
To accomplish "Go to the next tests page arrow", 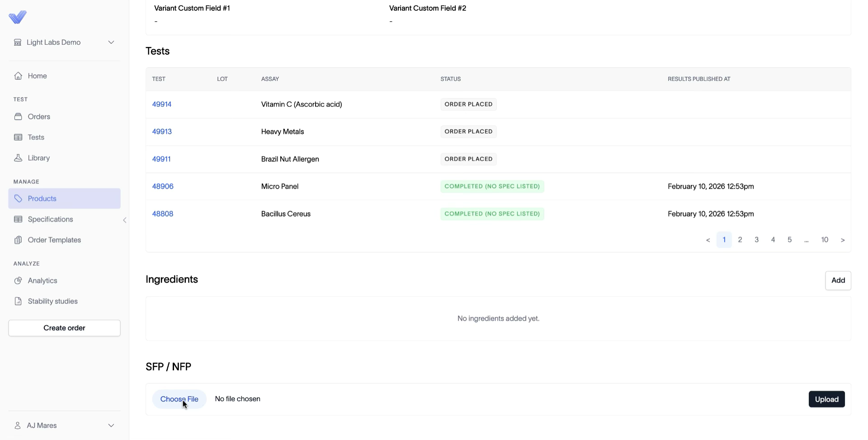I will coord(843,240).
